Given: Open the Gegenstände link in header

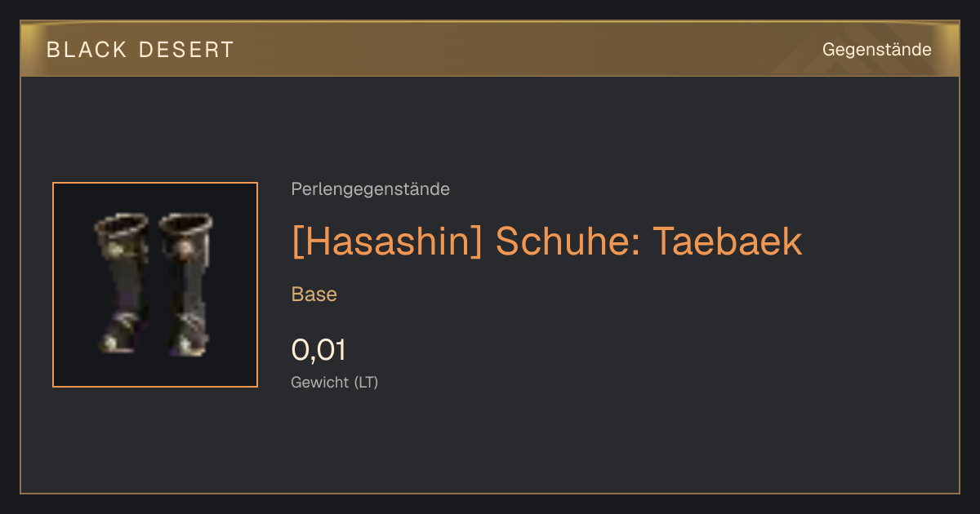Looking at the screenshot, I should tap(876, 50).
